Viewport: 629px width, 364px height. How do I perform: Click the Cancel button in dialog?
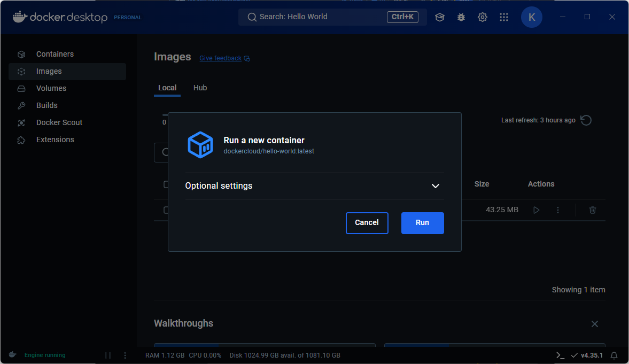pos(367,223)
